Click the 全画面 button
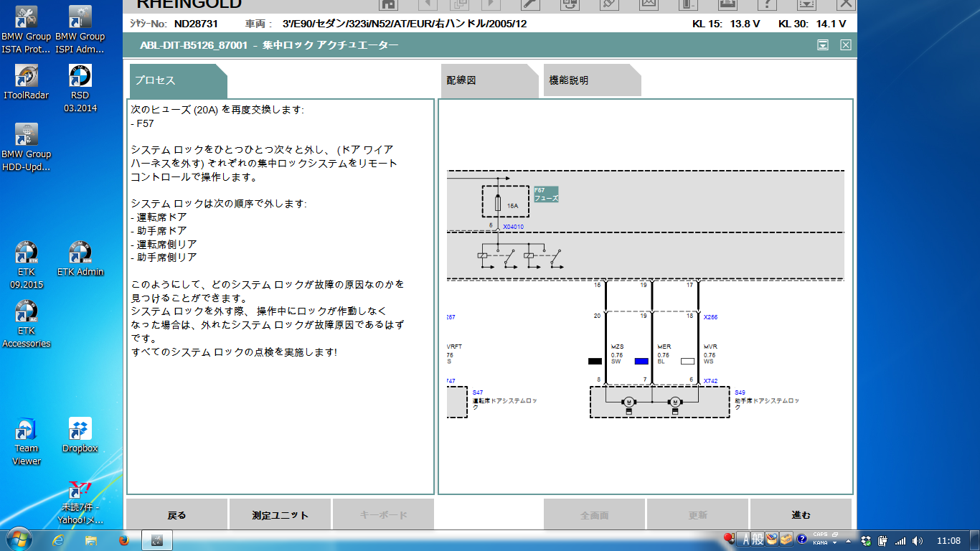Image resolution: width=980 pixels, height=551 pixels. tap(595, 514)
